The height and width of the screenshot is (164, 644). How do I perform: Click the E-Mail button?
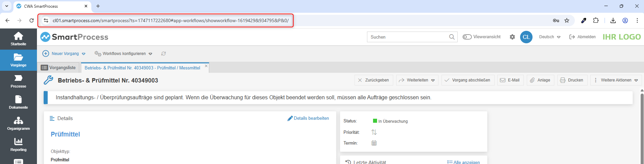(x=510, y=80)
